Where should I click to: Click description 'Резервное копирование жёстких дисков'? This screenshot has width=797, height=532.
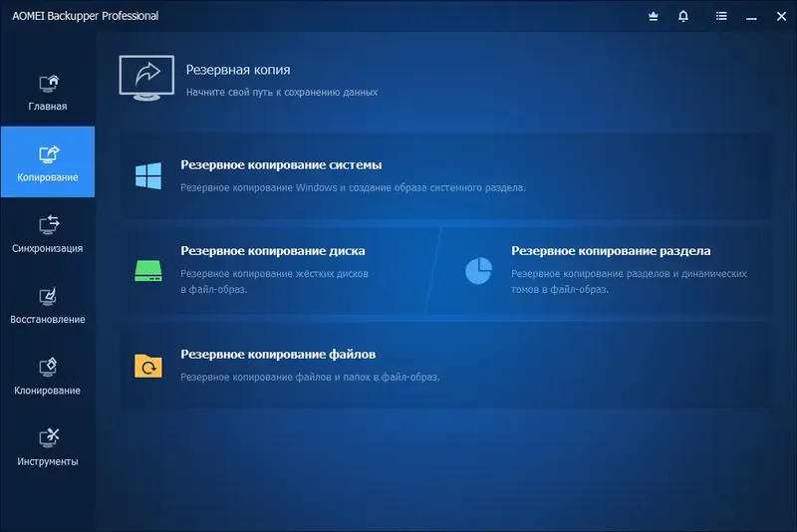pos(275,273)
